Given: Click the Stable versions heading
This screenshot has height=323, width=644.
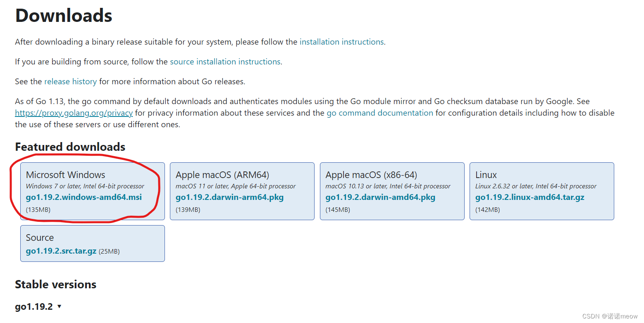Looking at the screenshot, I should point(56,284).
